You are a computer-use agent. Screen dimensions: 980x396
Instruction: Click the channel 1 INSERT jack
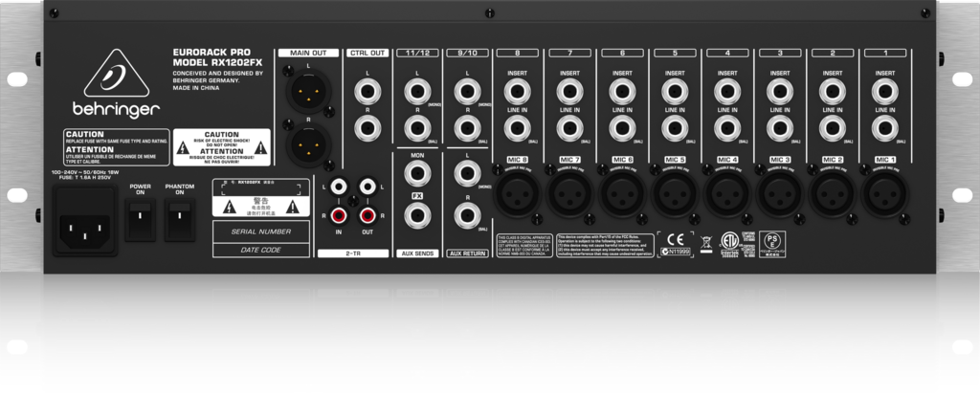(x=885, y=92)
